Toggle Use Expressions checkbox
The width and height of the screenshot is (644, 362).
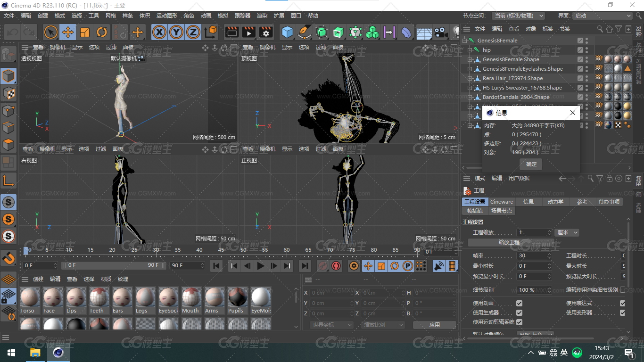pos(622,303)
